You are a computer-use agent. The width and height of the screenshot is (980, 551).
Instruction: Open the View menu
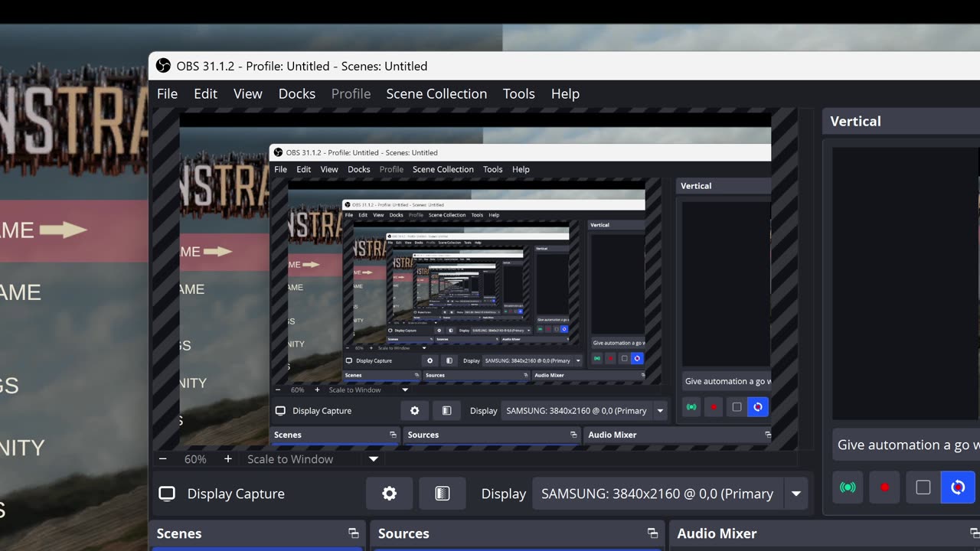(248, 93)
